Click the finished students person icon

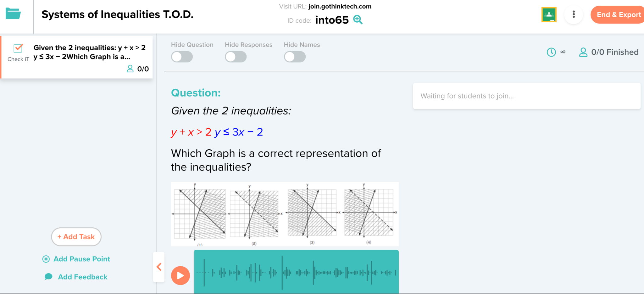[x=583, y=52]
